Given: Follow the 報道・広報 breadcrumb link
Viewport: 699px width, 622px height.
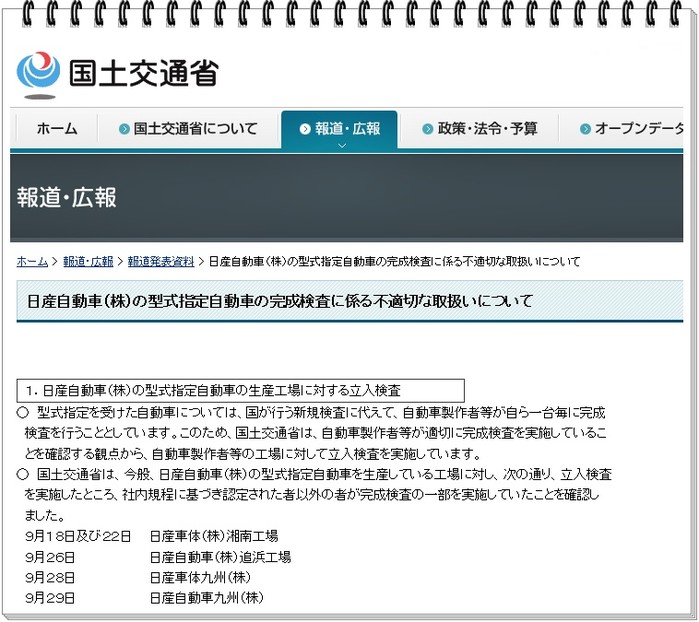Looking at the screenshot, I should 88,261.
